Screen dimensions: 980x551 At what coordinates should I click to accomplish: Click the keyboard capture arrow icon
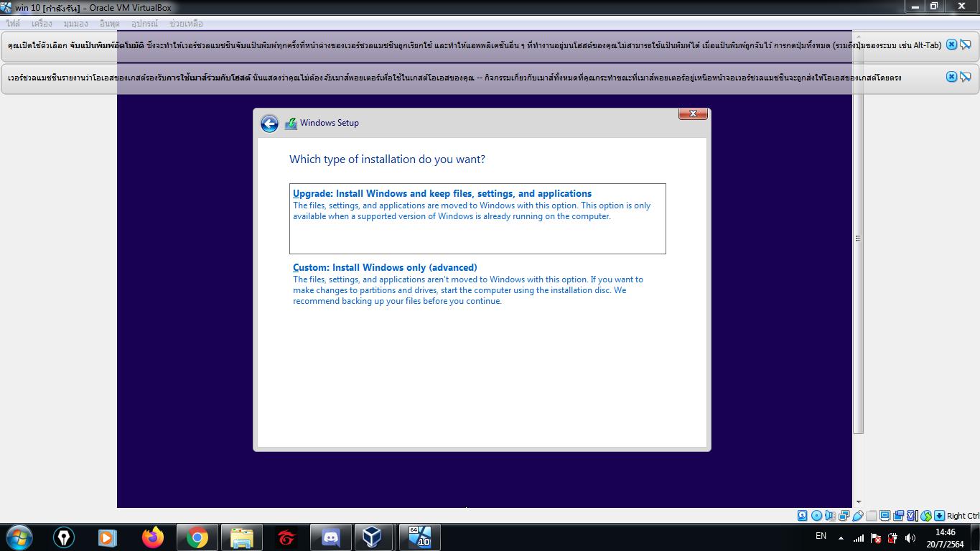pyautogui.click(x=939, y=516)
